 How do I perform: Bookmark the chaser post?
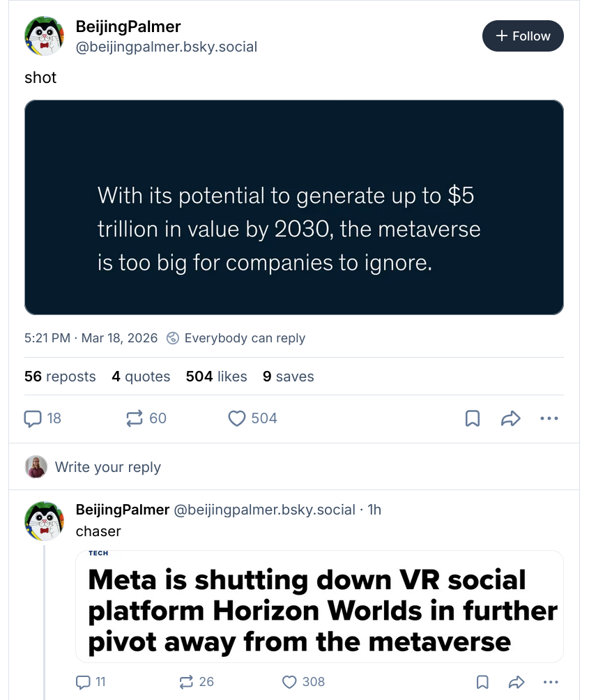pos(482,682)
